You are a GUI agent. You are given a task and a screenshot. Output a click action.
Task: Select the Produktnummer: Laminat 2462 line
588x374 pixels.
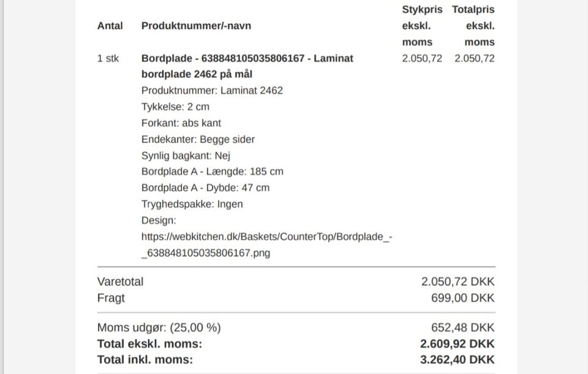point(212,91)
